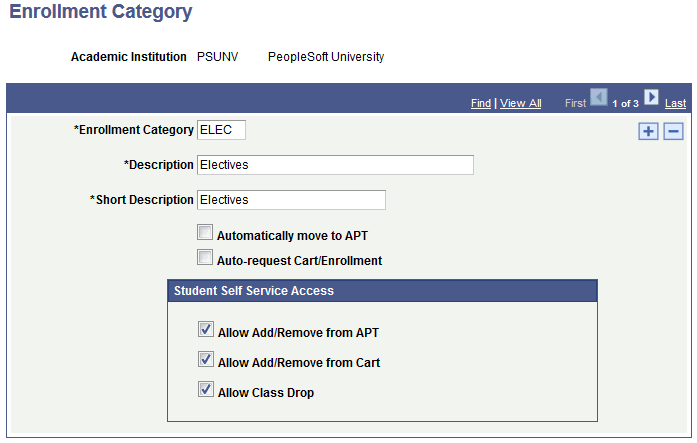The image size is (697, 443).
Task: Click the PSUNV institution code
Action: [x=217, y=57]
